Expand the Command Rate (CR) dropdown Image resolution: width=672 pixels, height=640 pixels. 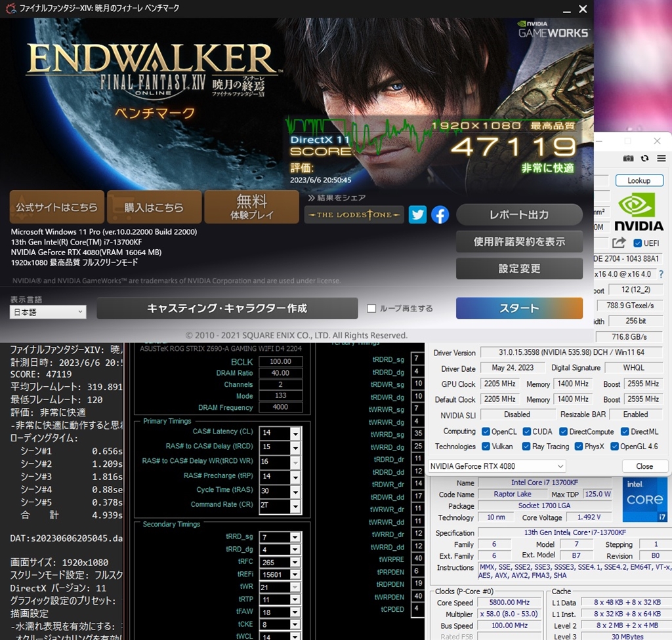point(295,506)
